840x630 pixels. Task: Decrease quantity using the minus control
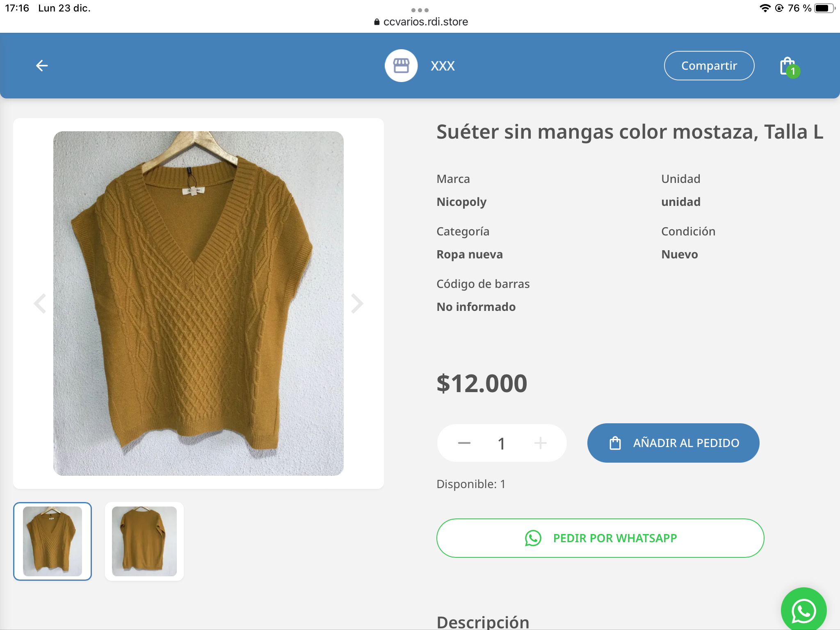[463, 443]
